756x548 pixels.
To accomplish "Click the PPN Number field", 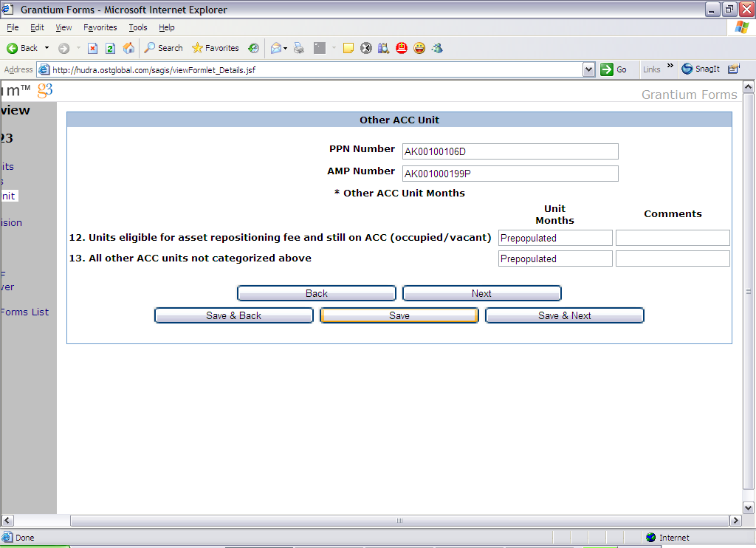I will [x=510, y=151].
